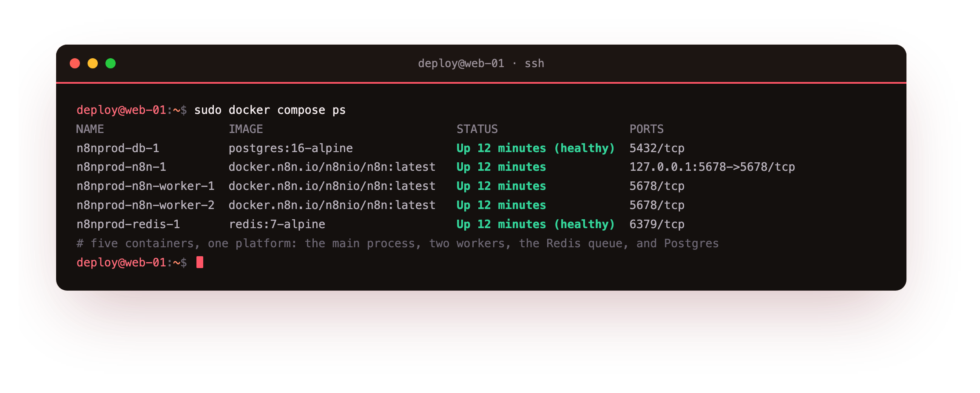Screen dimensions: 980x393
Task: Click the yellow minimize window button
Action: click(93, 63)
